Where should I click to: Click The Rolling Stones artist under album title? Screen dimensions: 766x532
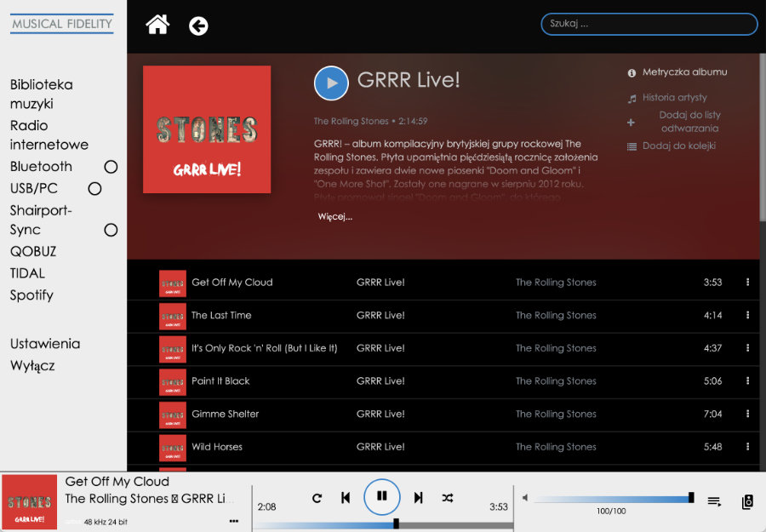pyautogui.click(x=351, y=121)
